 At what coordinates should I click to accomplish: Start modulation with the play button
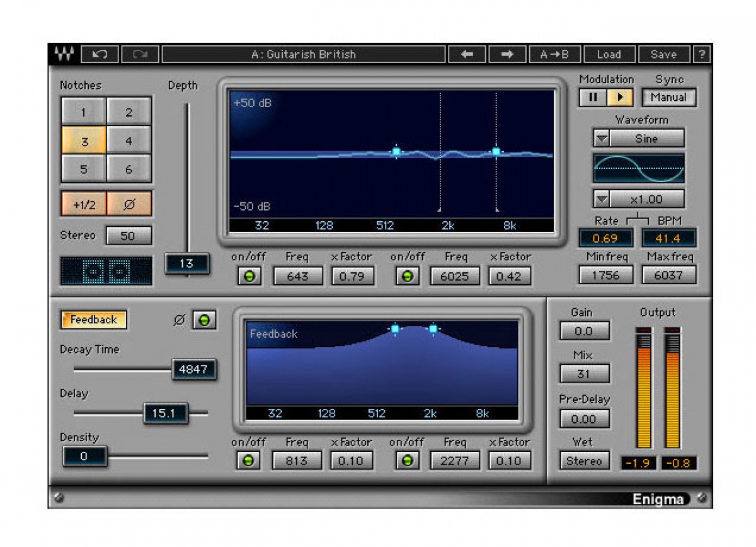pyautogui.click(x=620, y=98)
